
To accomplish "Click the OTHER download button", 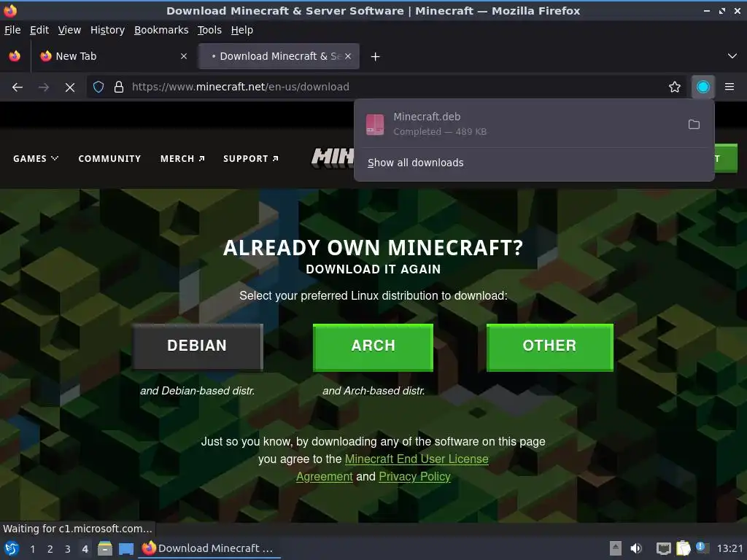I will pos(550,346).
